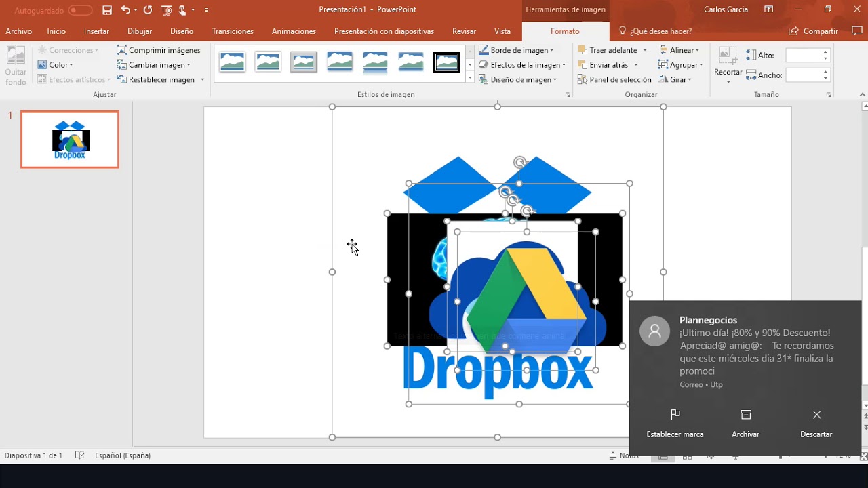The image size is (868, 488).
Task: Save the presentation with the disk icon
Action: pyautogui.click(x=107, y=10)
